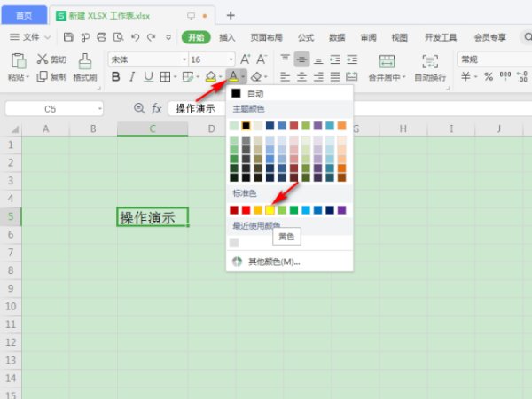Screen dimensions: 532x399
Task: Copy selection with 复制
Action: click(51, 76)
